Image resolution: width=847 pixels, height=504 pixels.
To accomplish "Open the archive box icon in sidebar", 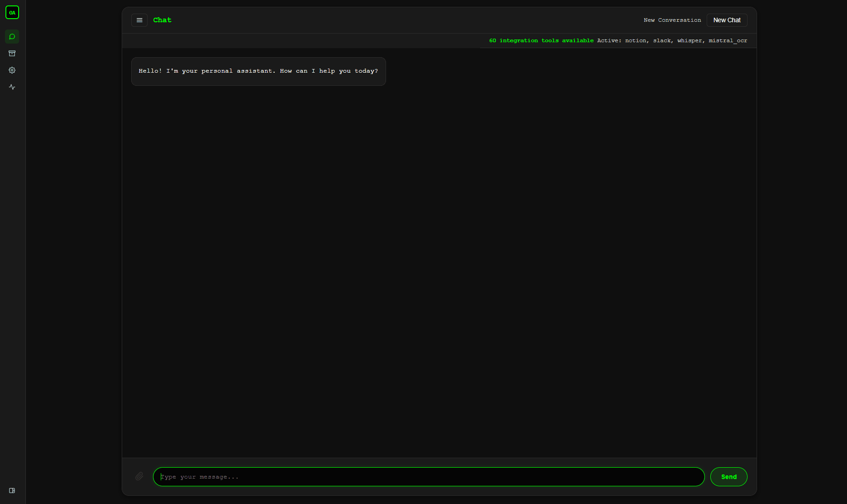I will pos(12,53).
